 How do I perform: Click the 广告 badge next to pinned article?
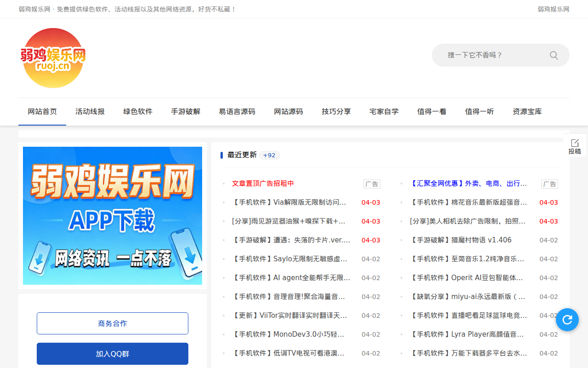point(372,184)
